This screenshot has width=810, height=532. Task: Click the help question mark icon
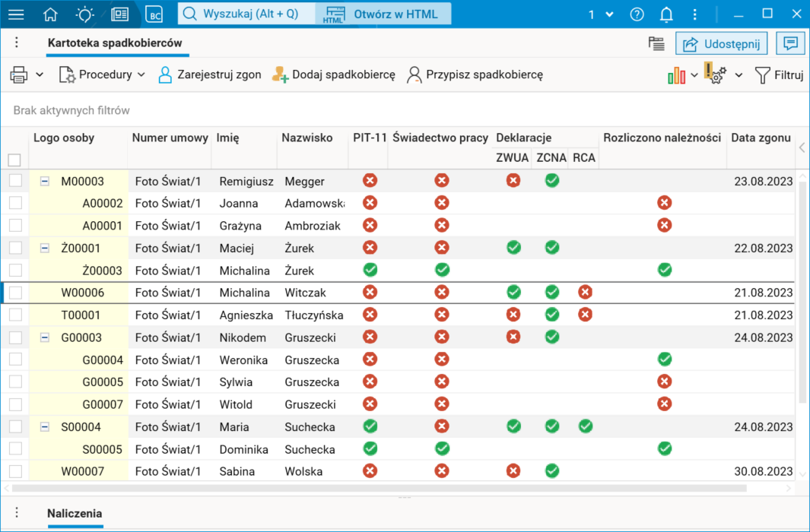(637, 14)
